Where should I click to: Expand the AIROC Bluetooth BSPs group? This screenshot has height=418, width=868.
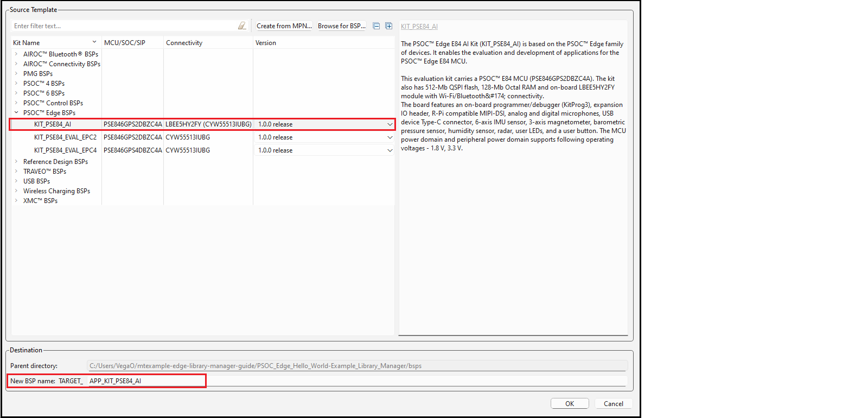pos(16,54)
